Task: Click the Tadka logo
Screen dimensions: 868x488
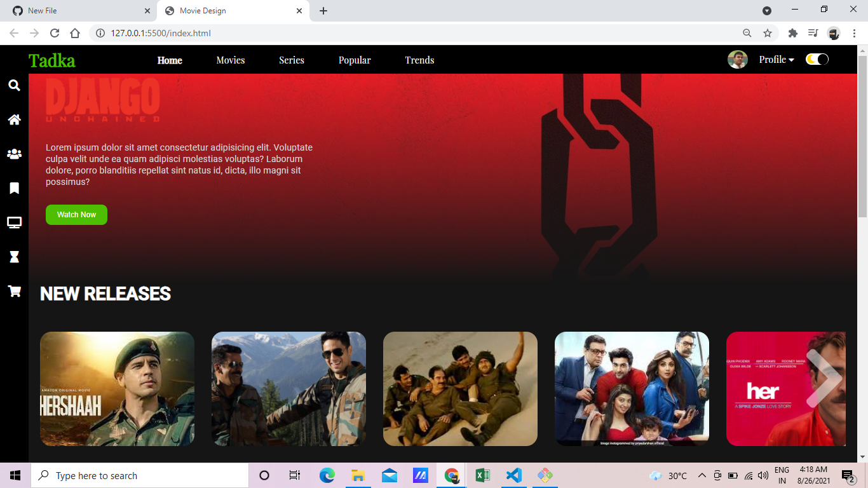Action: (x=51, y=60)
